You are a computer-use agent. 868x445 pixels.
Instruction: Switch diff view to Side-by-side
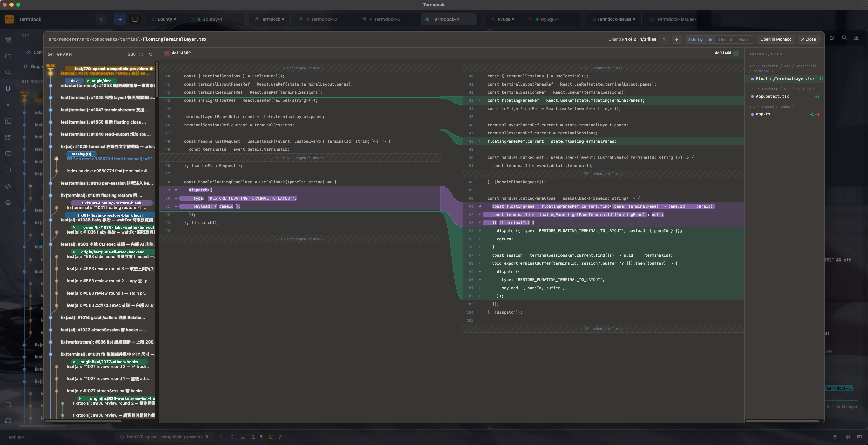tap(700, 40)
